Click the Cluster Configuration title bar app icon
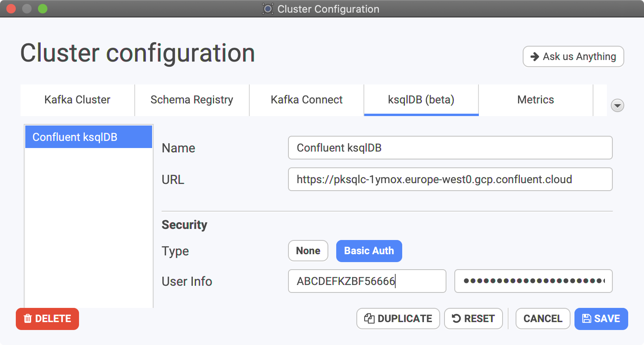The width and height of the screenshot is (644, 345). tap(267, 9)
